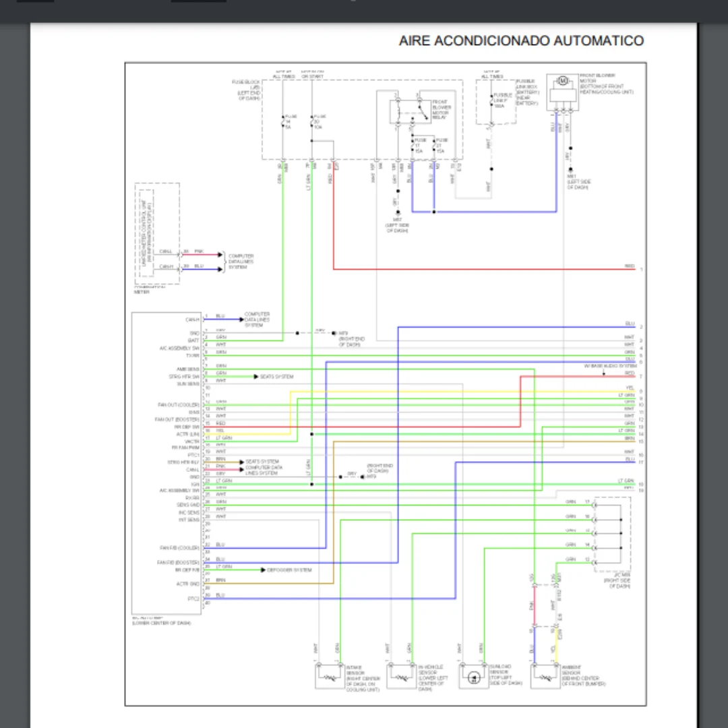Click the YEL wire label at right edge
Image resolution: width=728 pixels, height=728 pixels.
(630, 388)
